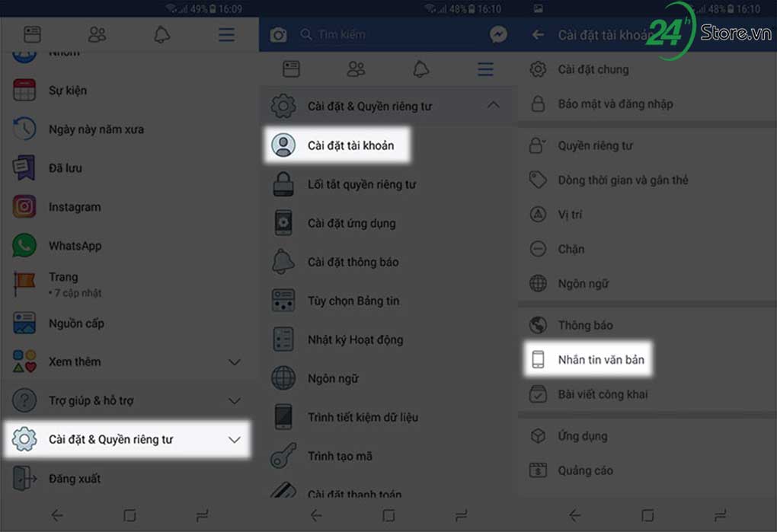Open friends tab in middle screen
This screenshot has width=777, height=532.
tap(356, 69)
